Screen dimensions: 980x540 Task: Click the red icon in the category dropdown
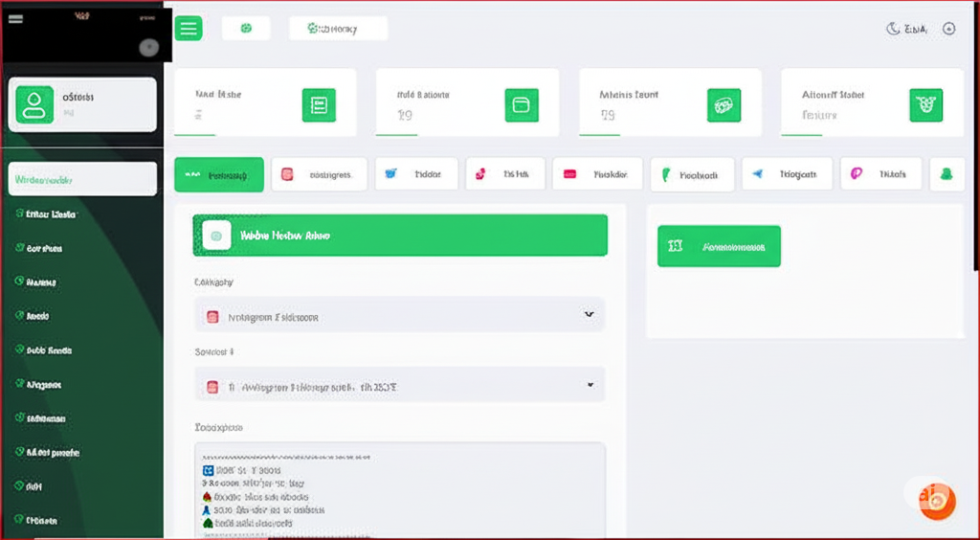coord(212,317)
